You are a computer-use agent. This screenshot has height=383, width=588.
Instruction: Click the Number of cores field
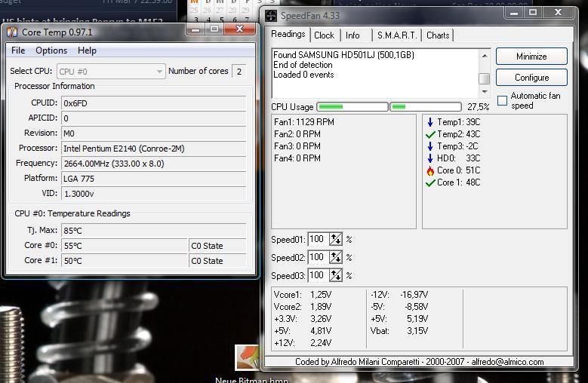click(x=239, y=71)
